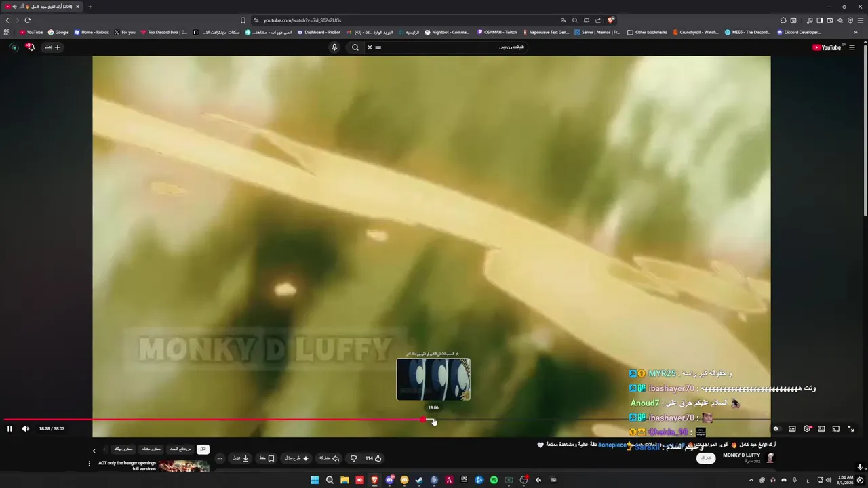
Task: Open the MONKY D LUFFY channel name link
Action: click(x=741, y=455)
